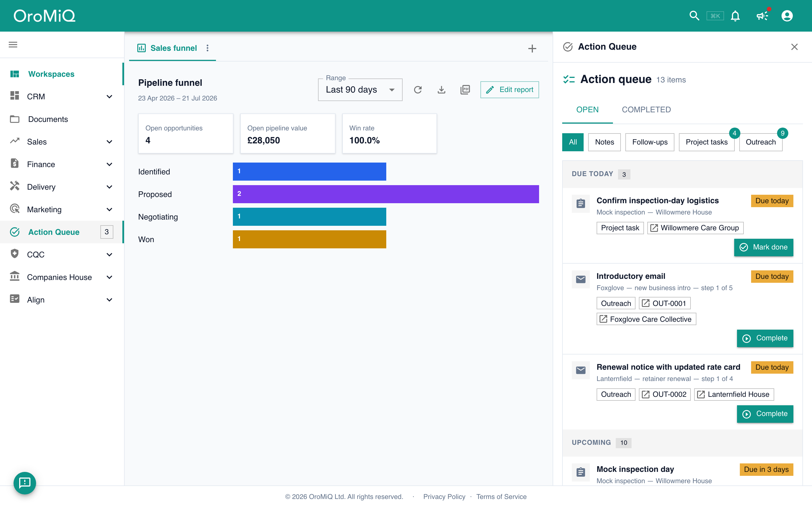Click the checklist icon beside Action queue title
The height and width of the screenshot is (508, 812).
569,79
